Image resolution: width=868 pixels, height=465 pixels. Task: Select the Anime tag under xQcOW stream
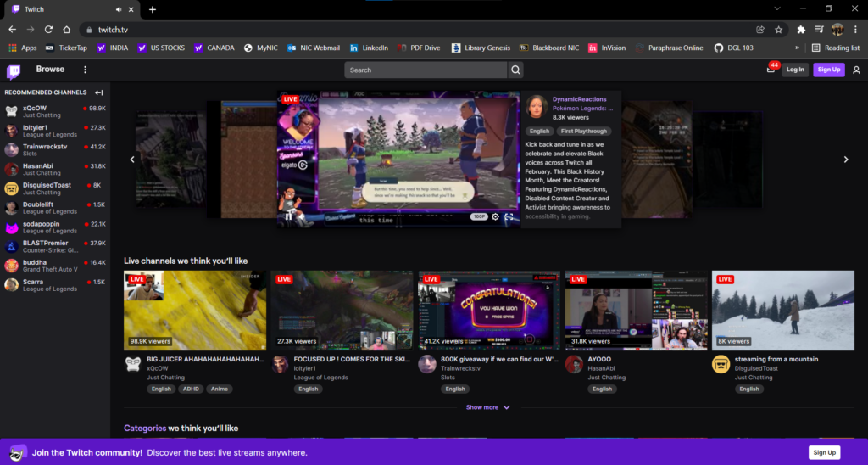220,389
